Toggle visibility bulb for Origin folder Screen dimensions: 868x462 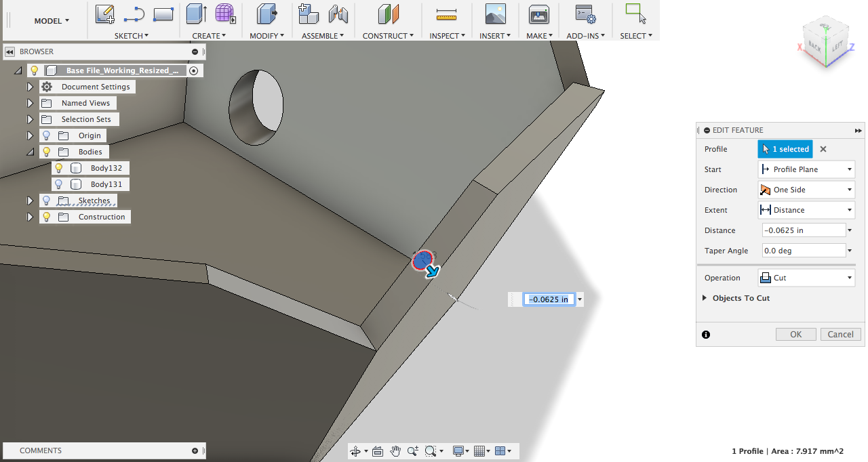(46, 135)
